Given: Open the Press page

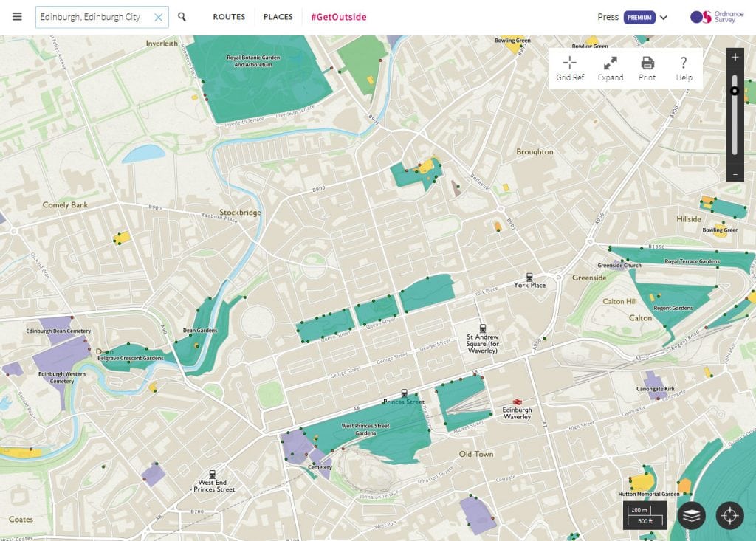Looking at the screenshot, I should point(608,17).
